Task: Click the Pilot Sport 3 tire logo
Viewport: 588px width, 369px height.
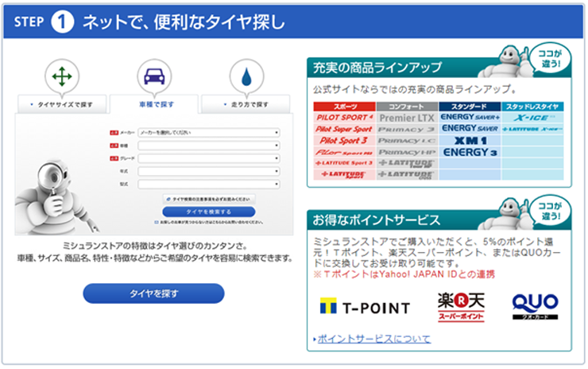Action: [x=344, y=140]
